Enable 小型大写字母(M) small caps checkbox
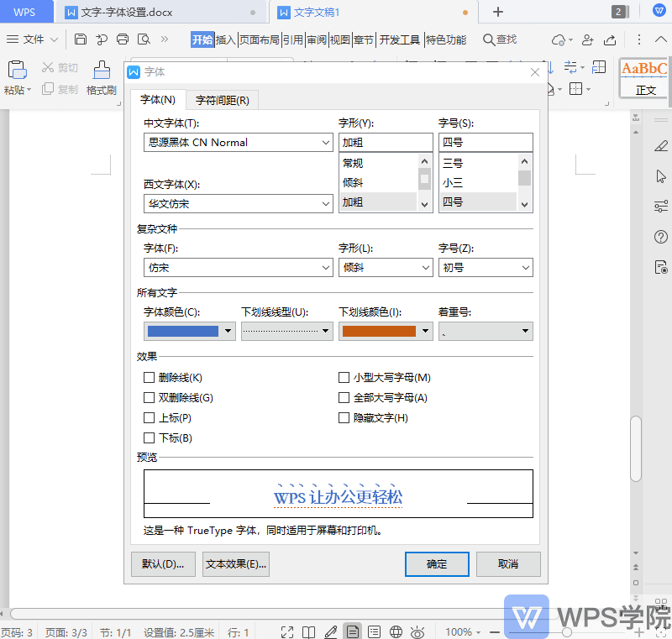 [344, 377]
